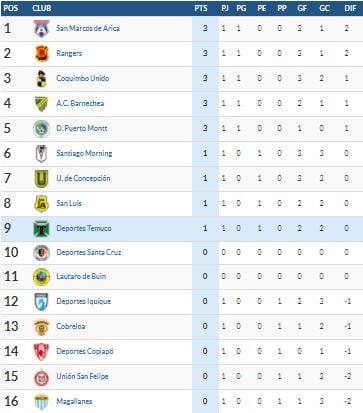Screen dimensions: 363x413
Task: Open the Lautaro de Buin team link
Action: [81, 276]
